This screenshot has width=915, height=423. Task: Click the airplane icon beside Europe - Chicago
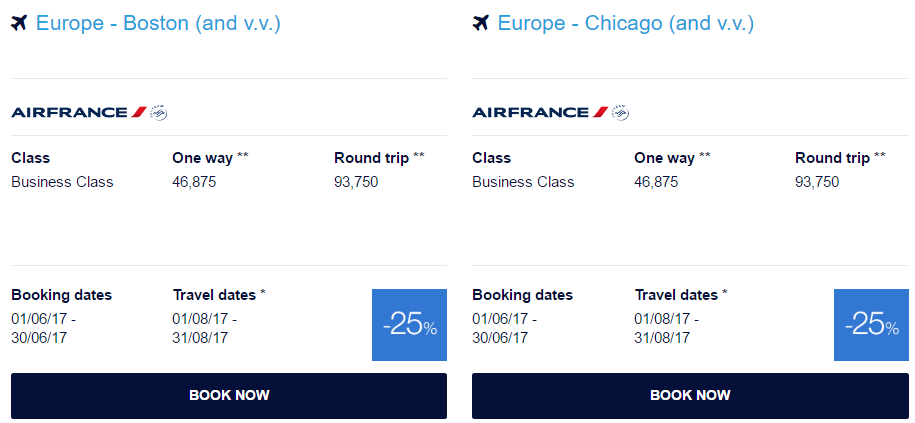pyautogui.click(x=480, y=24)
